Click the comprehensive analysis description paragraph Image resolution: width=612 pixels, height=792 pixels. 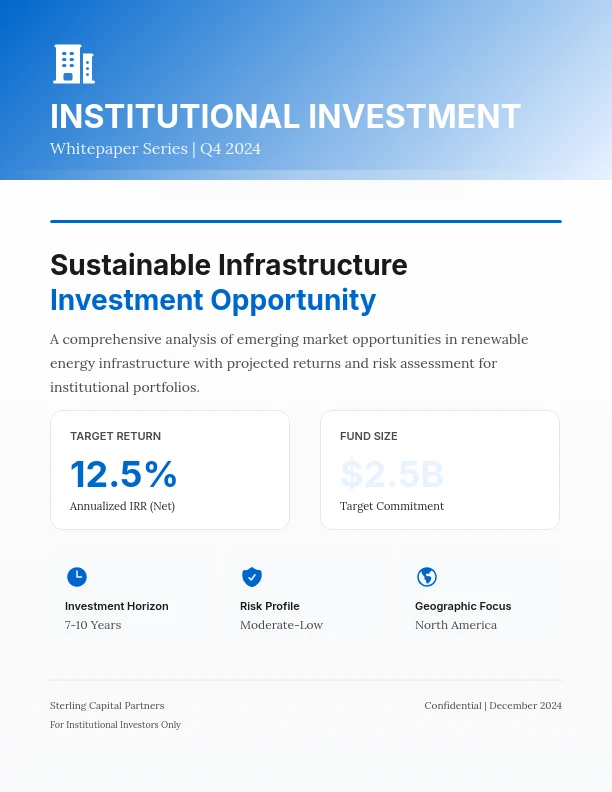289,363
